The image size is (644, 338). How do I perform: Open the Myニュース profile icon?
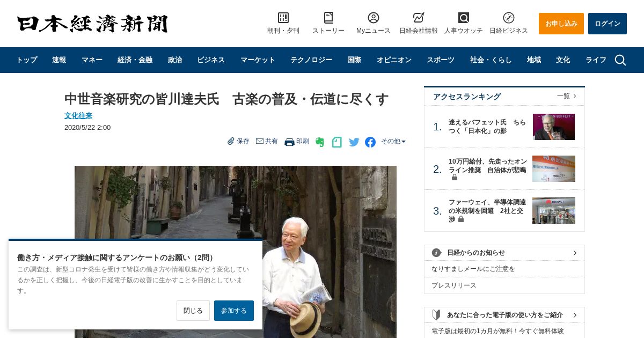click(x=374, y=18)
